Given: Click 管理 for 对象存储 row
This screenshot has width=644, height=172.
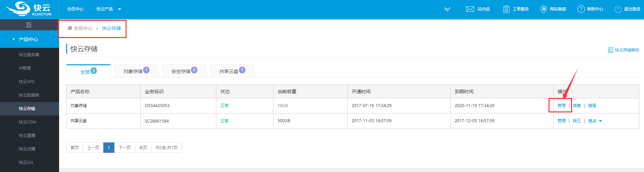Looking at the screenshot, I should 561,106.
